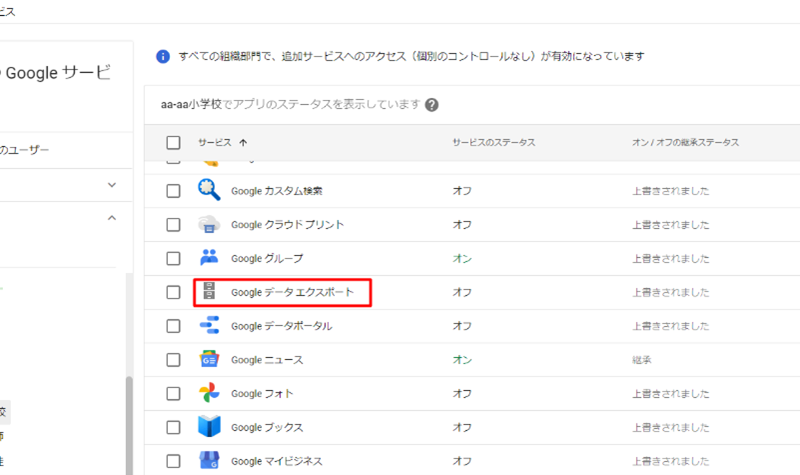This screenshot has height=475, width=800.
Task: Sort by the サービス column header
Action: tap(215, 143)
